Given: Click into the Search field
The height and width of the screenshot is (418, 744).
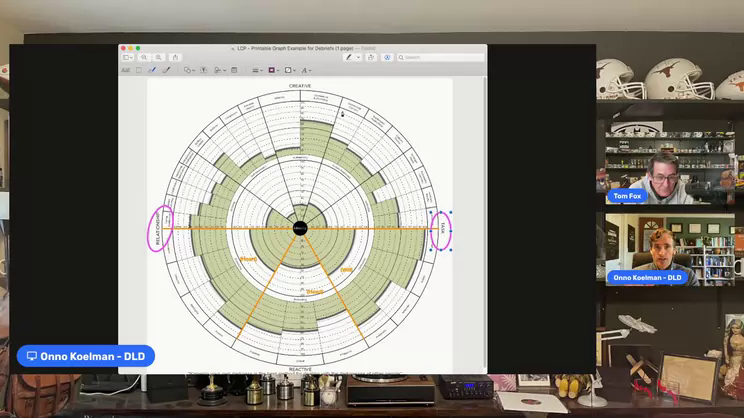Looking at the screenshot, I should pyautogui.click(x=440, y=57).
